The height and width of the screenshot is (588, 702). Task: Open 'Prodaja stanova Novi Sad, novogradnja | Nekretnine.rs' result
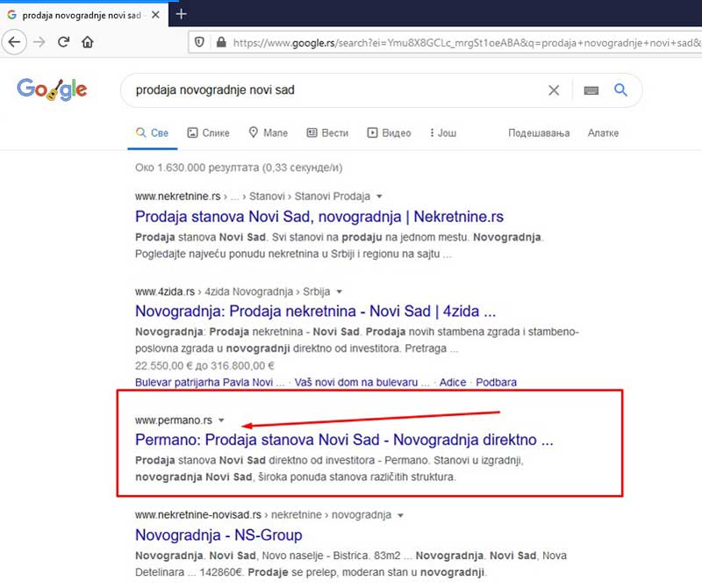pos(319,217)
